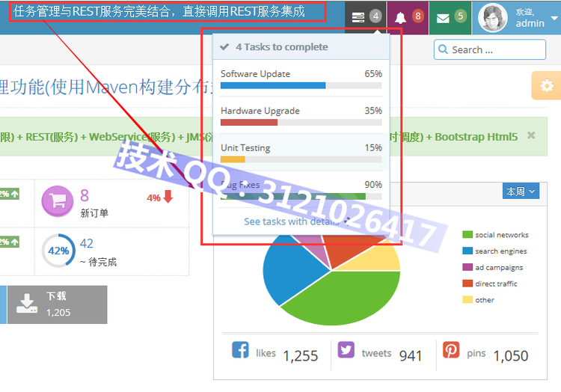The width and height of the screenshot is (561, 392).
Task: Click the 新订单 label
Action: point(94,213)
